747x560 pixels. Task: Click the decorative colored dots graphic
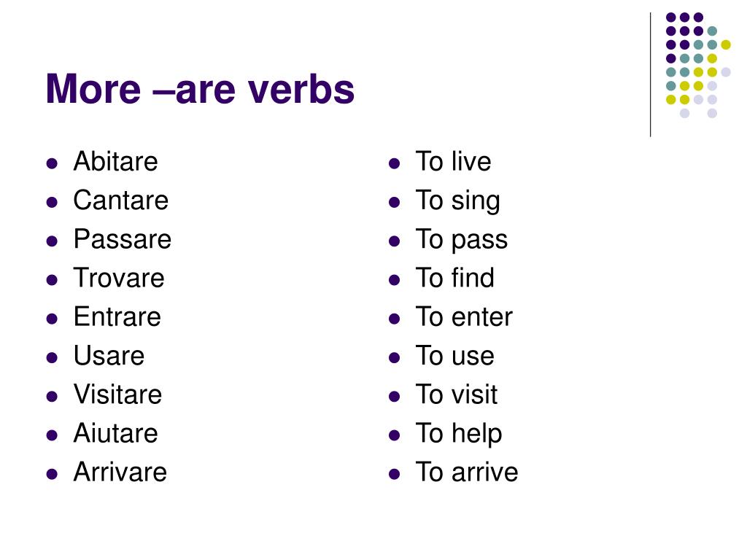point(698,65)
